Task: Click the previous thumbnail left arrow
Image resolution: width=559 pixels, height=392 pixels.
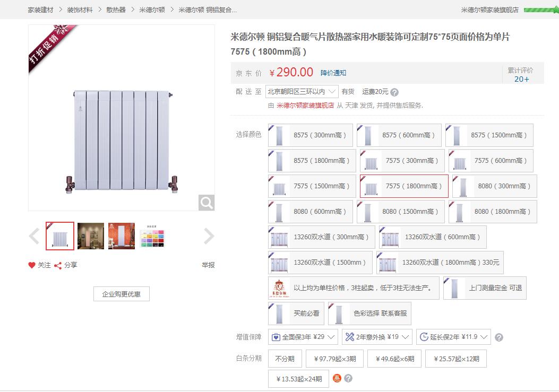Action: point(34,236)
